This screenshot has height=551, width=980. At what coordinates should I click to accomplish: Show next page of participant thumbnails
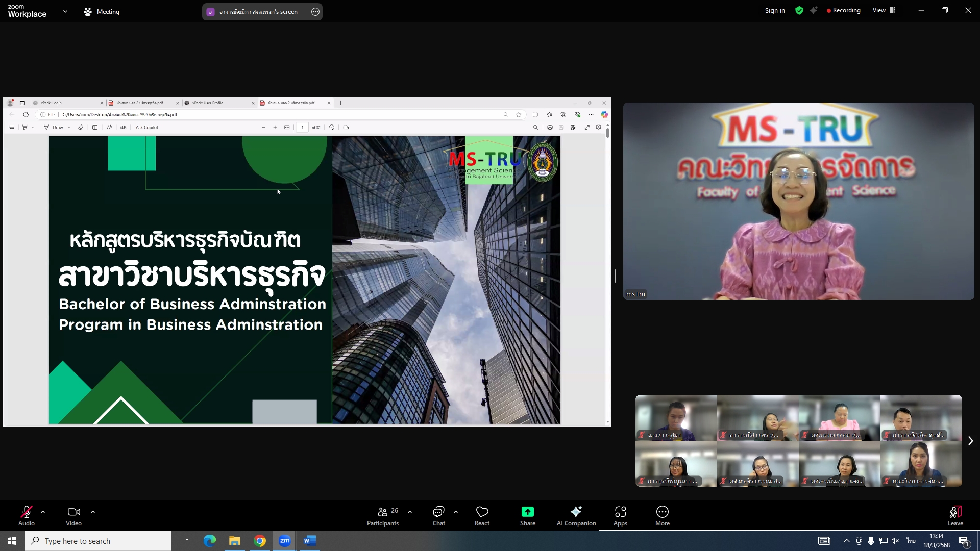click(970, 441)
